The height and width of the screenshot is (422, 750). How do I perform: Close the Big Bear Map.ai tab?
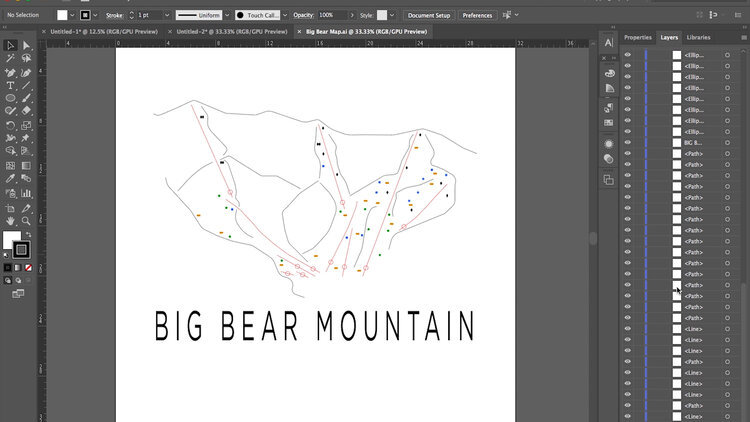(299, 32)
